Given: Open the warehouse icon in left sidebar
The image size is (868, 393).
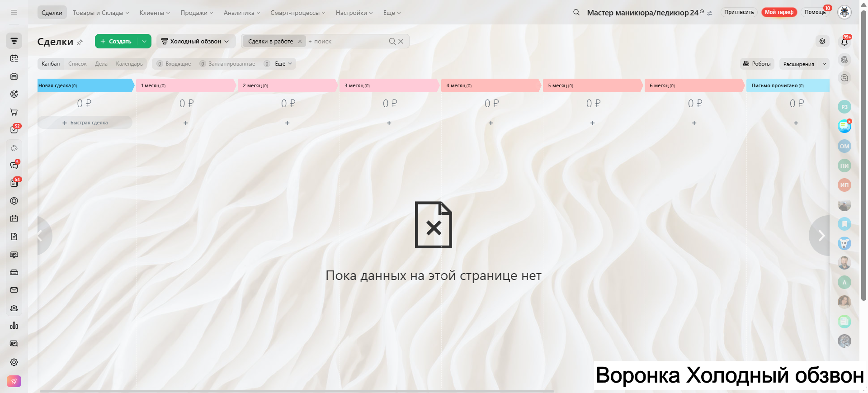Looking at the screenshot, I should coord(14,76).
